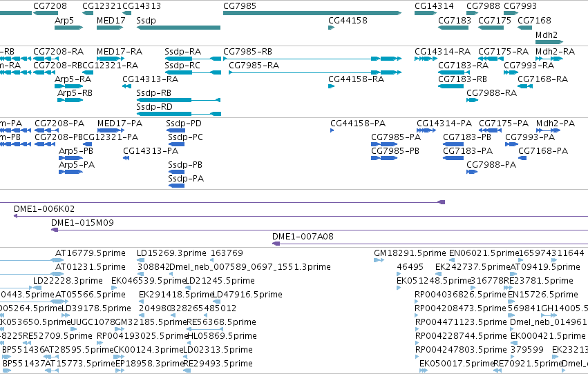Click the Mdh2-PA protein label
Viewport: 588px width, 374px height.
(x=556, y=123)
